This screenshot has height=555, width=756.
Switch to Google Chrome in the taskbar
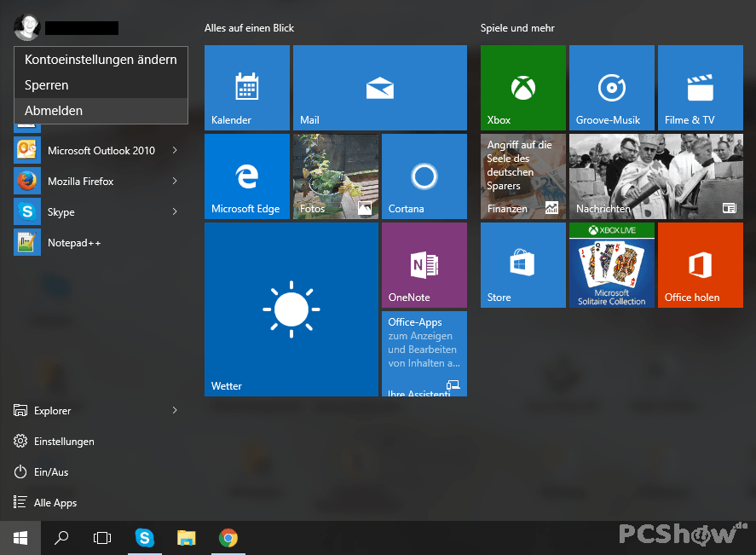click(228, 538)
